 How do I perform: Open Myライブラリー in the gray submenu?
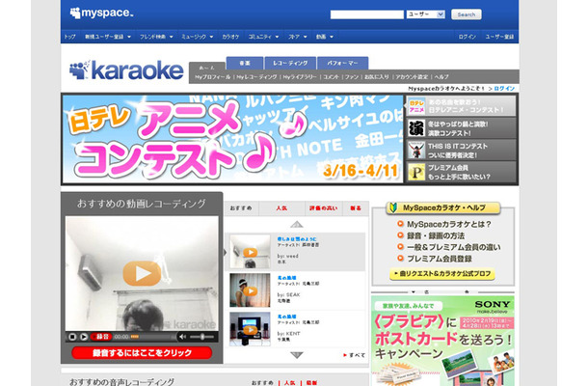[300, 76]
